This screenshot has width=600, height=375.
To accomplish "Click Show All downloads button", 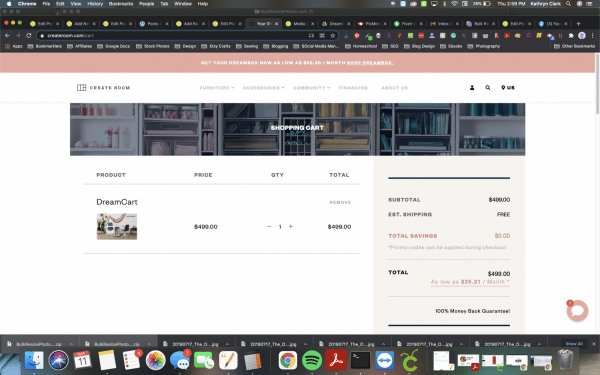I will point(574,344).
